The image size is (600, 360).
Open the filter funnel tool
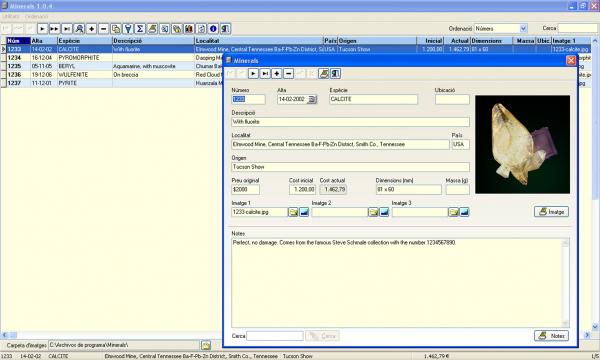click(x=128, y=29)
